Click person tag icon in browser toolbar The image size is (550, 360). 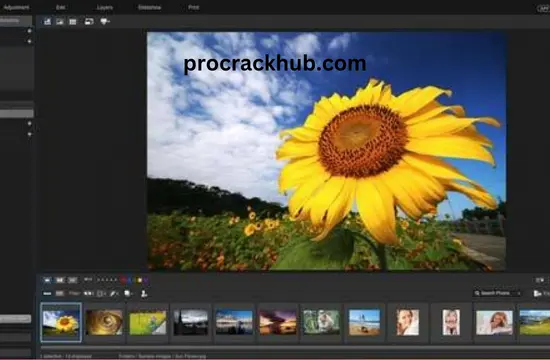tap(144, 294)
